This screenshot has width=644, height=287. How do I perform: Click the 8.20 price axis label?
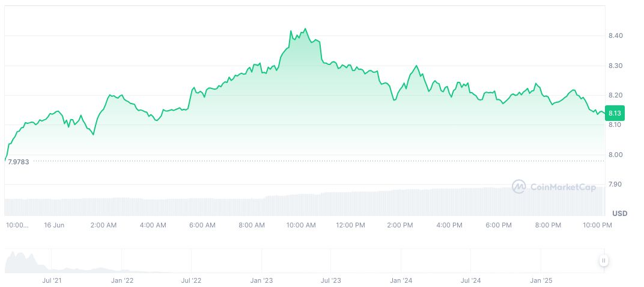pos(615,96)
